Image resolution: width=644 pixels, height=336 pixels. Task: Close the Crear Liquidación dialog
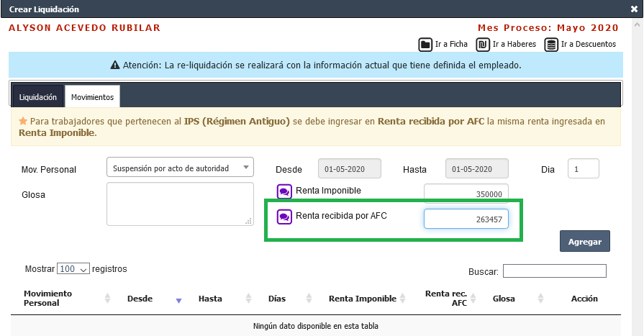(634, 9)
